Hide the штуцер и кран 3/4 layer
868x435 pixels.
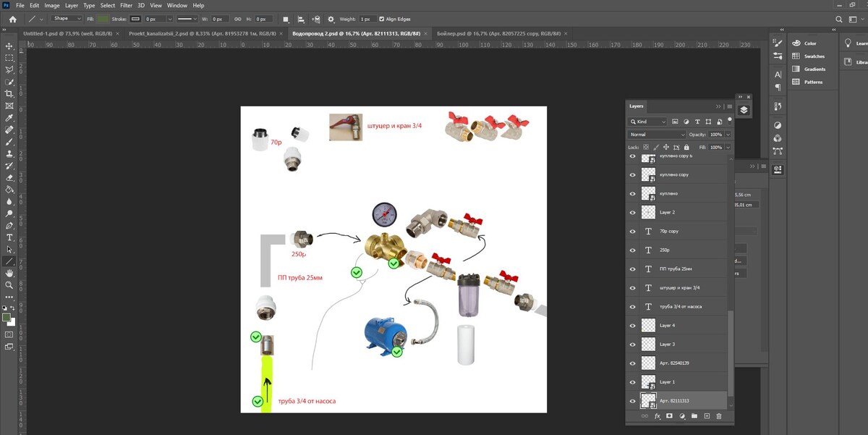[x=633, y=288]
